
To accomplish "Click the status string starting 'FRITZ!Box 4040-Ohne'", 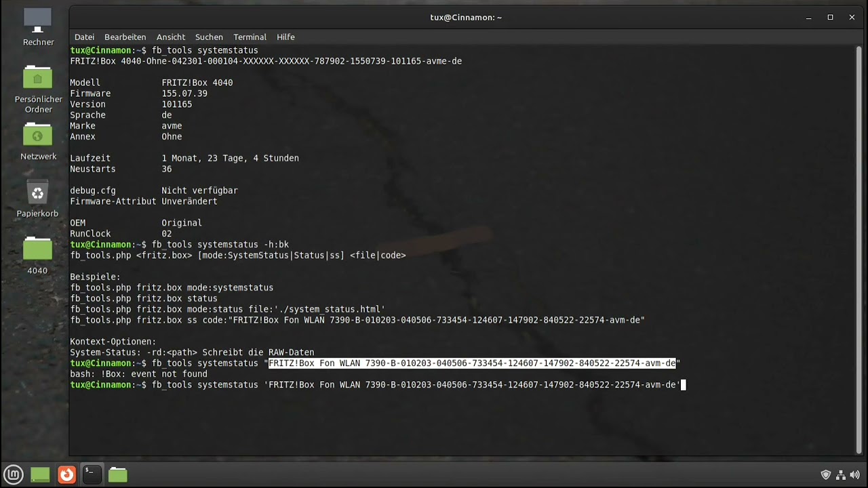I will pos(266,61).
